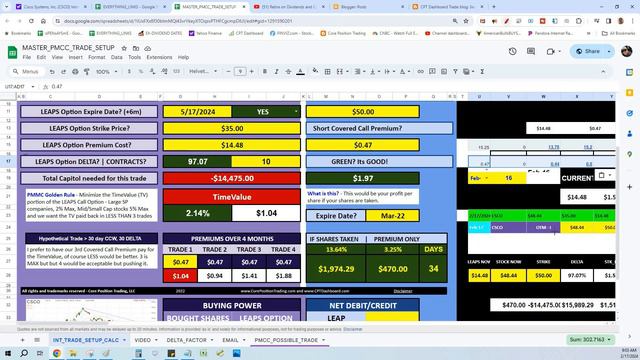Image resolution: width=640 pixels, height=360 pixels.
Task: Open the Google account avatar
Action: click(627, 51)
